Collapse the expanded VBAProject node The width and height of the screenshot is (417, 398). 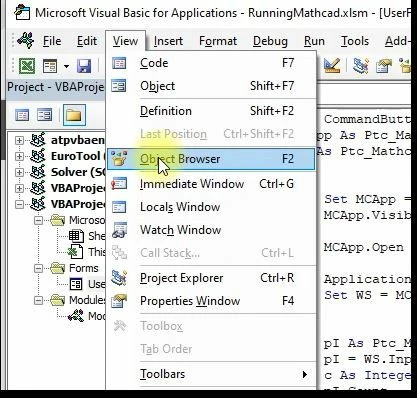19,204
